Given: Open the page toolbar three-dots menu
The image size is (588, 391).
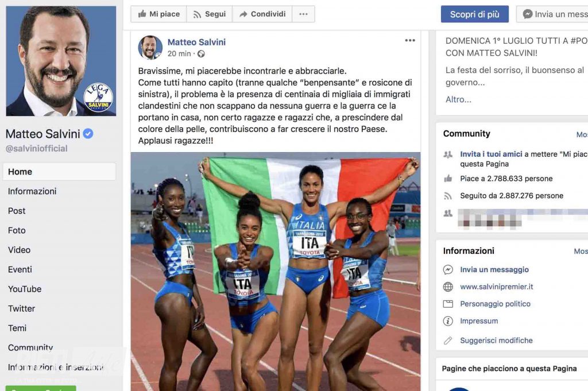Looking at the screenshot, I should point(303,14).
